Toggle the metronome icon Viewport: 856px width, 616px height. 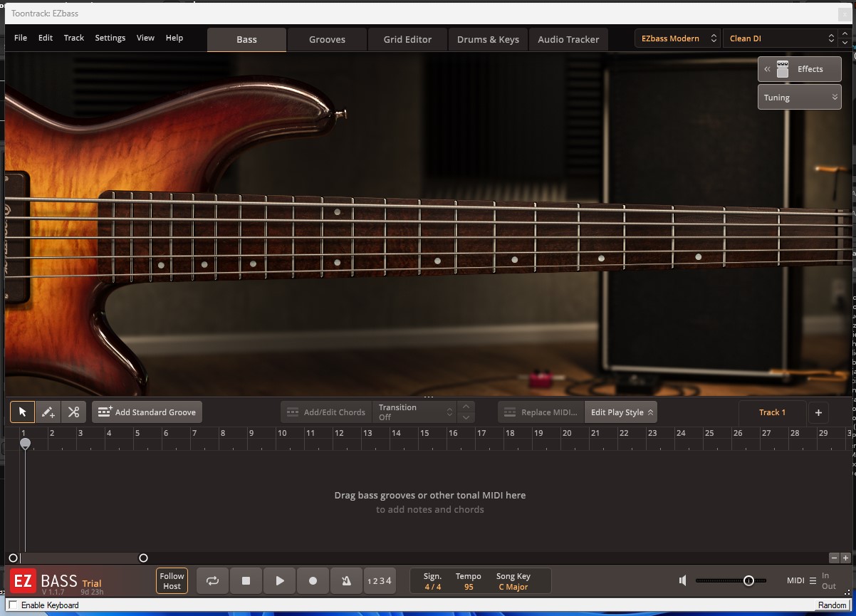coord(346,581)
